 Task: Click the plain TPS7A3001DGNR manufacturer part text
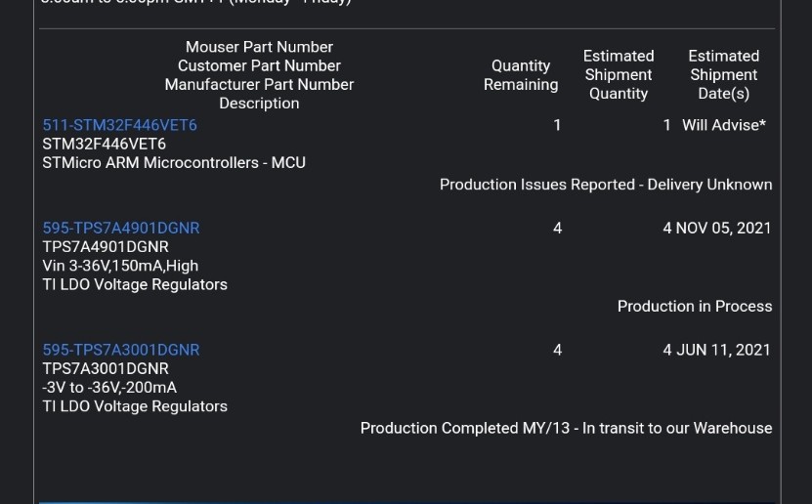(106, 369)
